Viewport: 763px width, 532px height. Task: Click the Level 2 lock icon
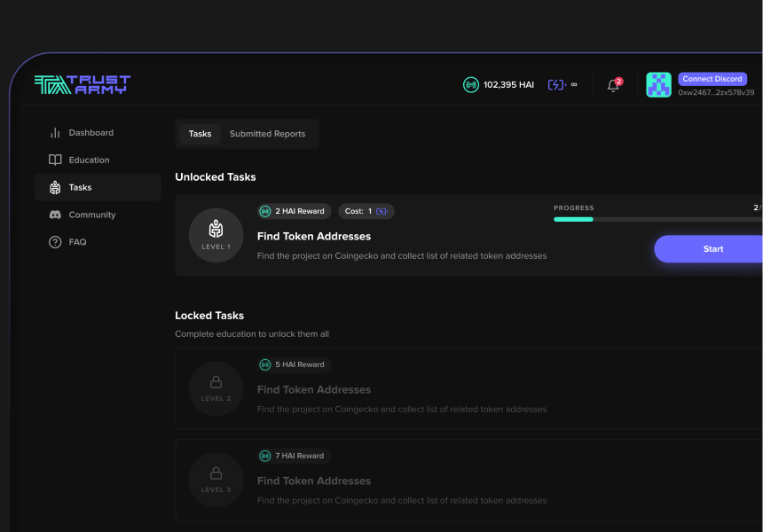(x=216, y=382)
